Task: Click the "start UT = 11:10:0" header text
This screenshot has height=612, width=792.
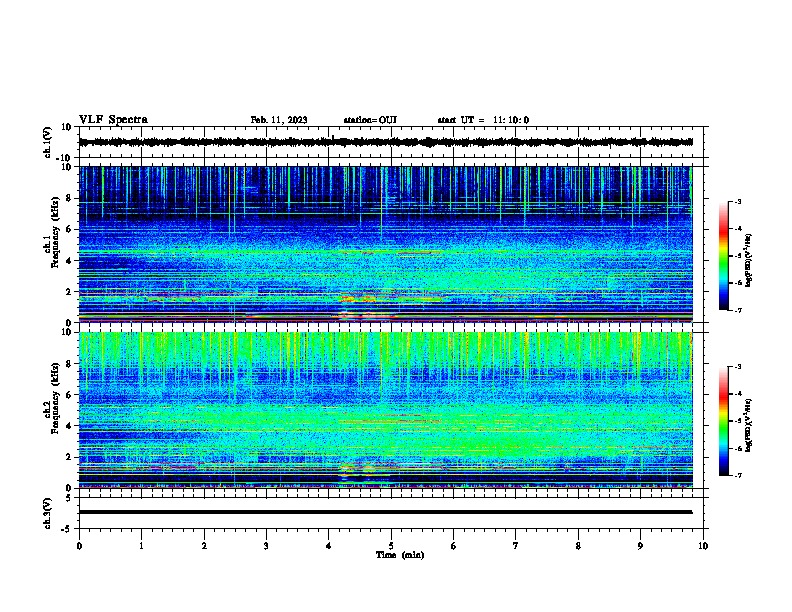Action: tap(483, 120)
